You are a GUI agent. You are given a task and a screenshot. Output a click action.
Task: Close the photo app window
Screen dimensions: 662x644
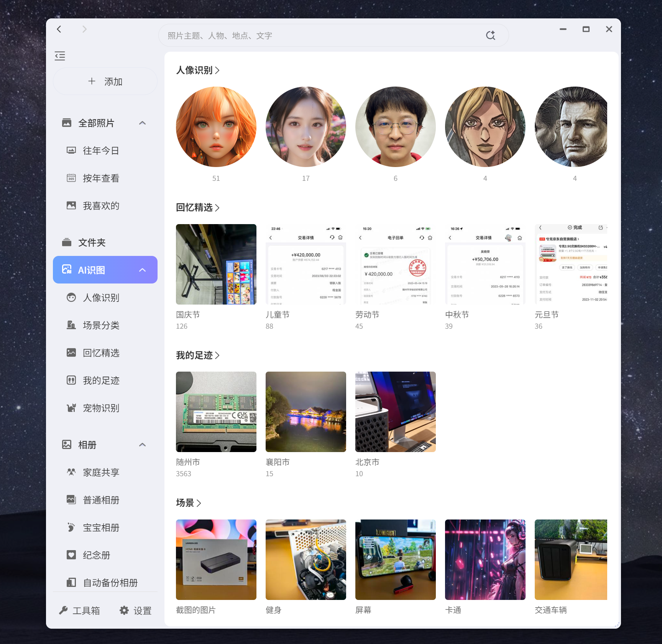tap(609, 29)
